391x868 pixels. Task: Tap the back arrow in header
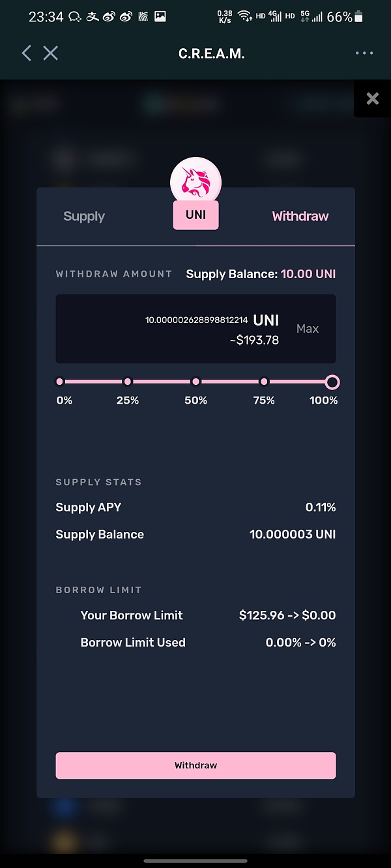26,53
